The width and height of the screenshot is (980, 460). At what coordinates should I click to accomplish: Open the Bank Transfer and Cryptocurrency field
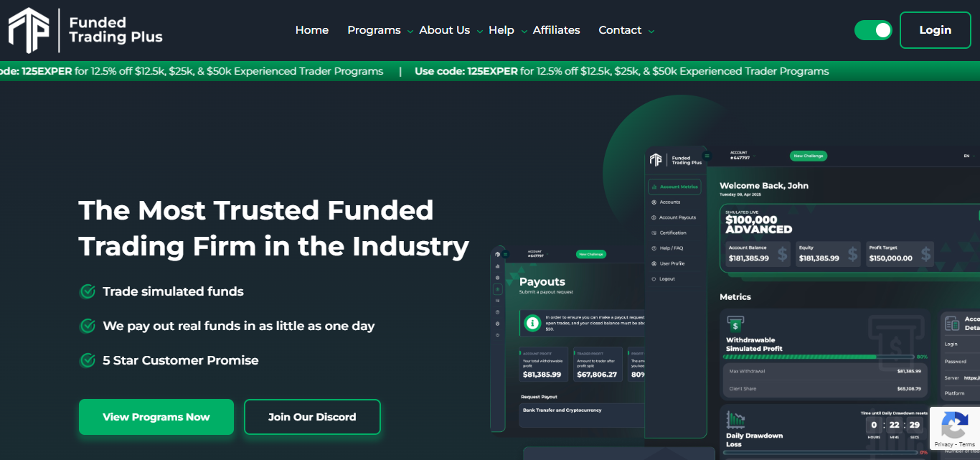pyautogui.click(x=582, y=415)
